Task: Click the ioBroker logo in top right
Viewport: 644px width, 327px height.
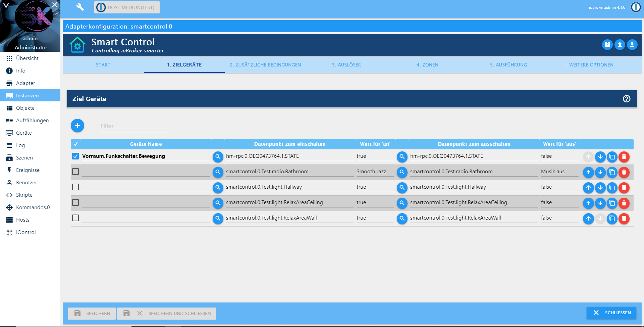Action: (636, 7)
